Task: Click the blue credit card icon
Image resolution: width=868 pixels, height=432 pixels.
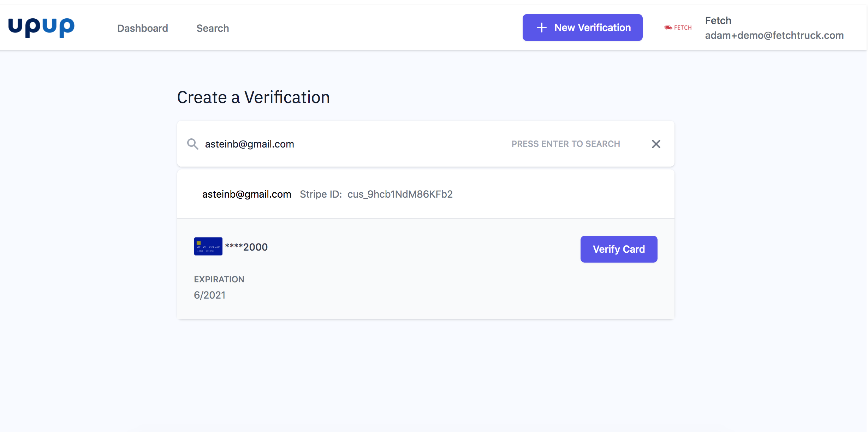Action: [x=208, y=246]
